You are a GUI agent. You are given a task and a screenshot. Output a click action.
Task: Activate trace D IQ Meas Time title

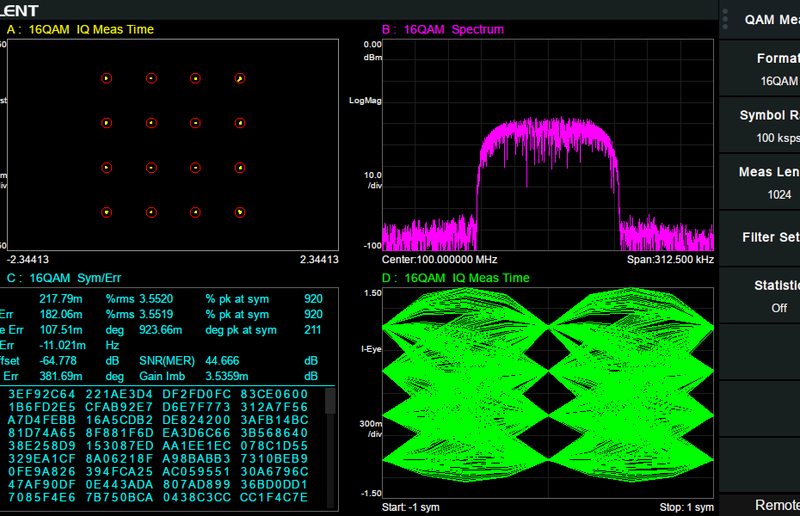pos(455,278)
